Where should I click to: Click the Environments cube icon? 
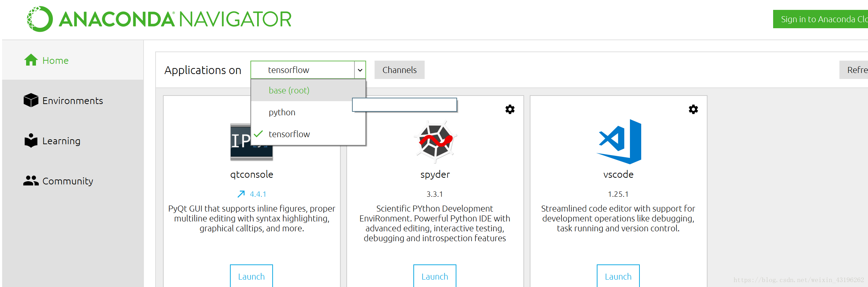tap(31, 100)
